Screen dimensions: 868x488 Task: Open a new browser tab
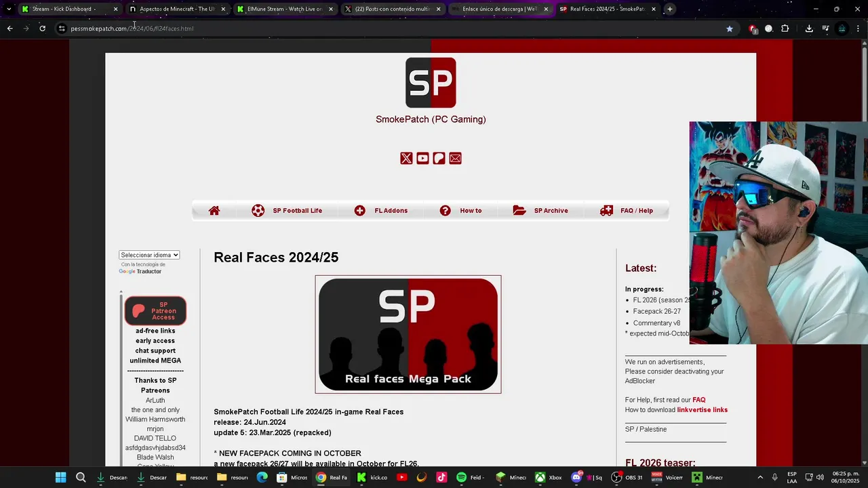point(669,9)
